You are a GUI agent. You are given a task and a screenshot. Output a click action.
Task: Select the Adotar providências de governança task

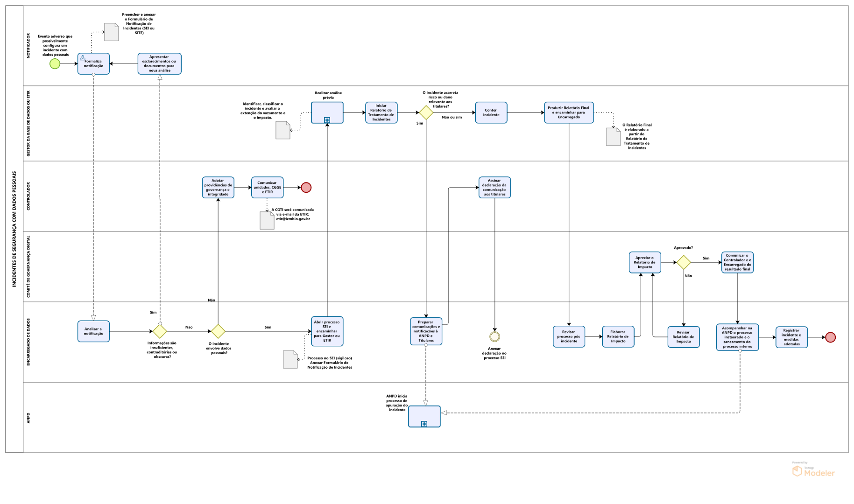218,188
